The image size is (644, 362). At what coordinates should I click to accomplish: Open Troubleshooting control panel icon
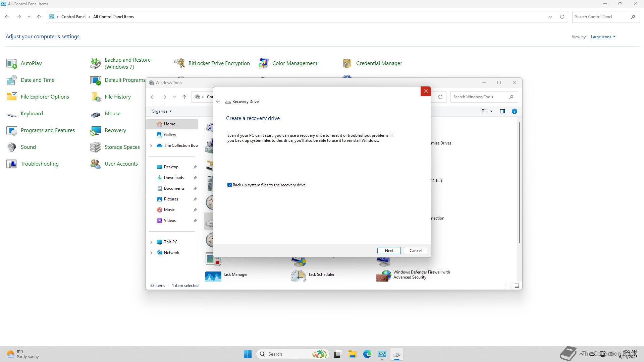pyautogui.click(x=12, y=164)
